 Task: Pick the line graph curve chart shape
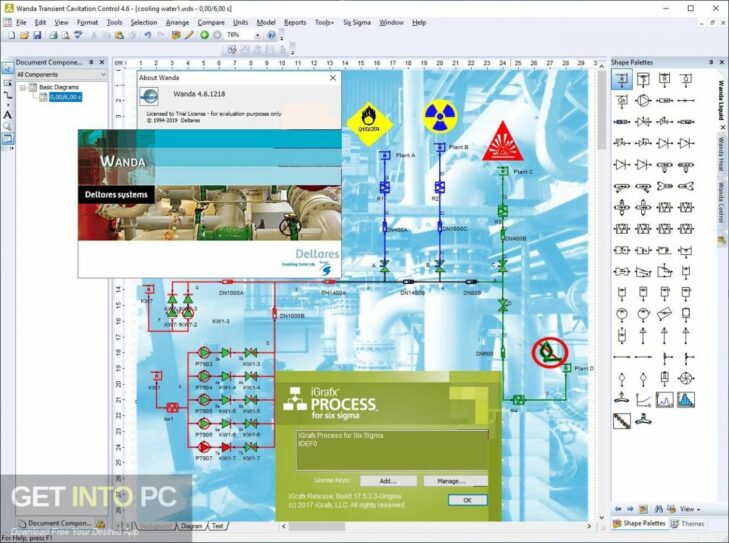[x=643, y=399]
